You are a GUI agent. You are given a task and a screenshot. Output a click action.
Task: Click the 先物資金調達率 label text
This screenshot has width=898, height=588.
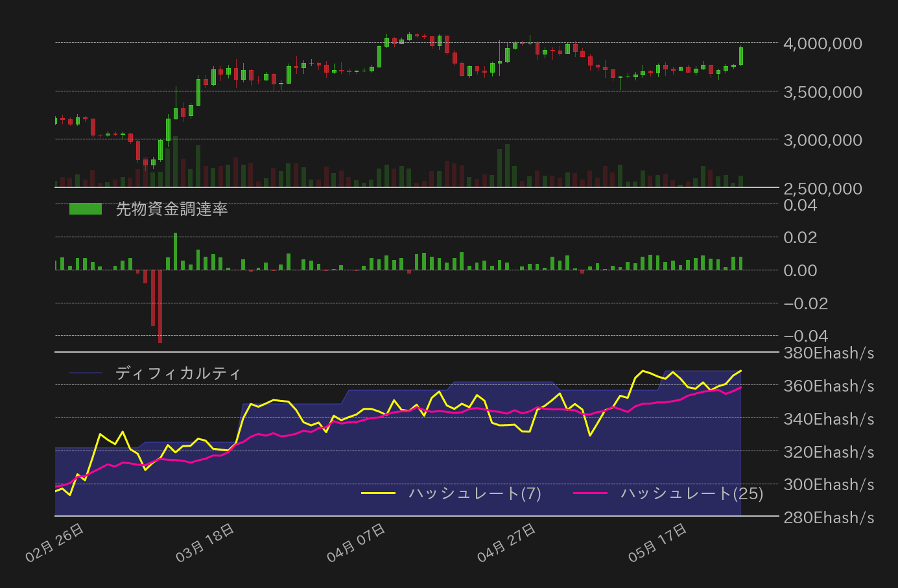coord(172,209)
